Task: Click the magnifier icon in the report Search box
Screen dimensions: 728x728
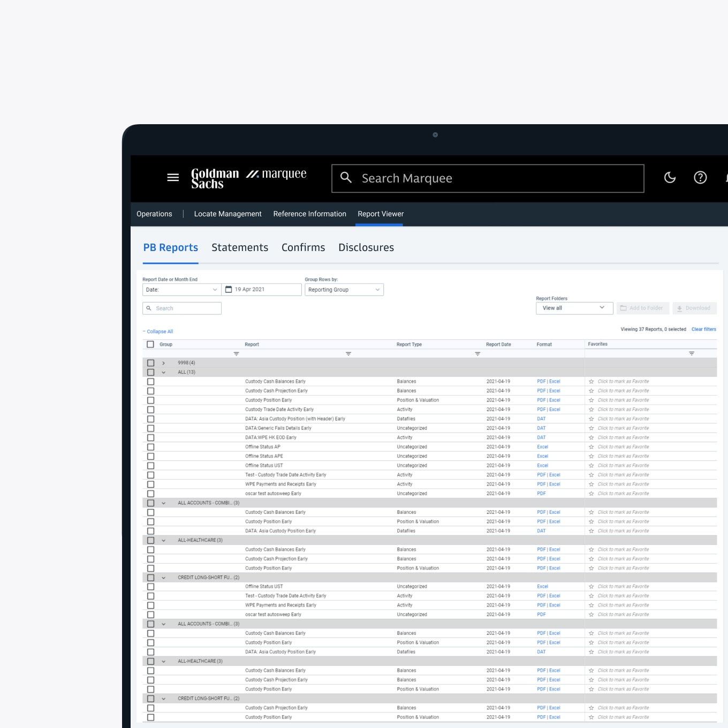Action: click(x=149, y=308)
